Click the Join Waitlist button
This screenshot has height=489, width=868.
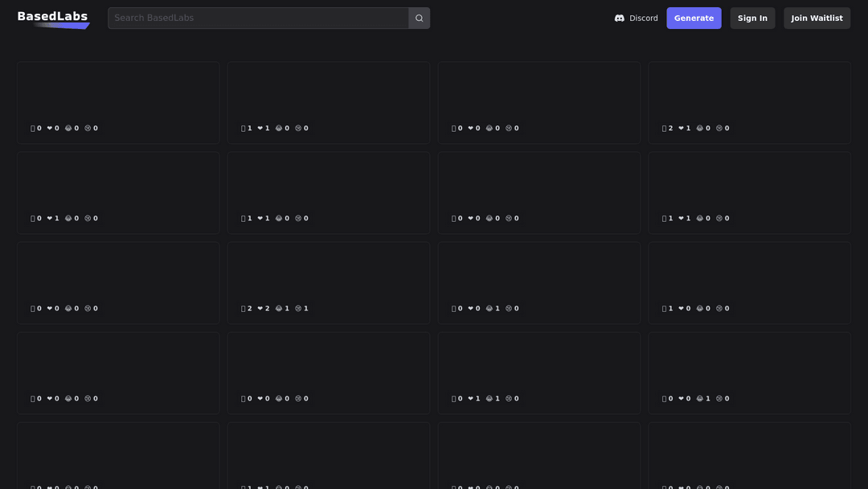pos(817,18)
